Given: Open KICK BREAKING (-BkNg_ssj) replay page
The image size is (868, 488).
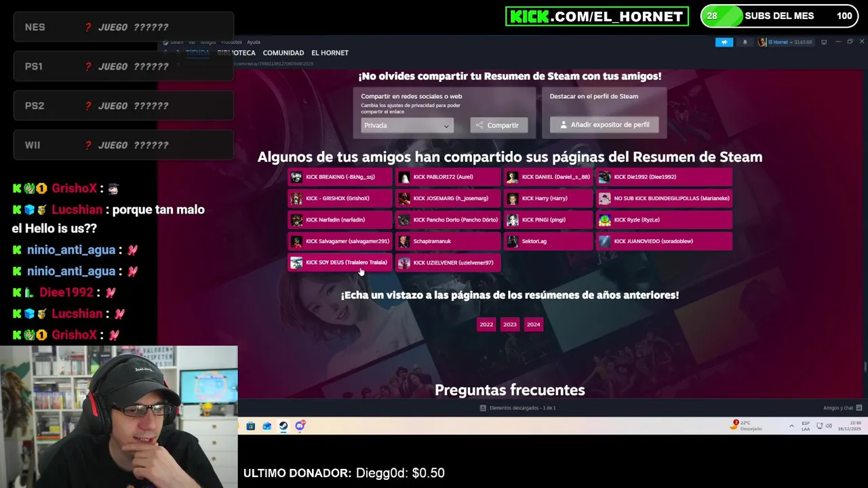Looking at the screenshot, I should click(340, 177).
